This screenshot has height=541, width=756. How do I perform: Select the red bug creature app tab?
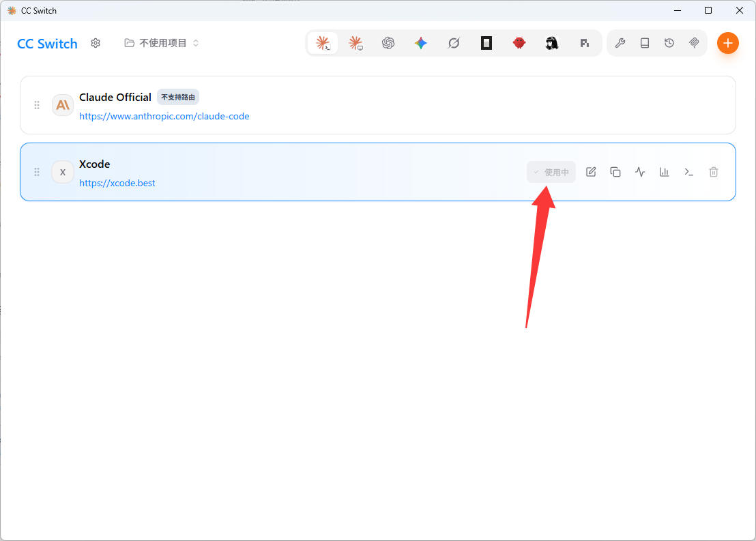[x=519, y=44]
